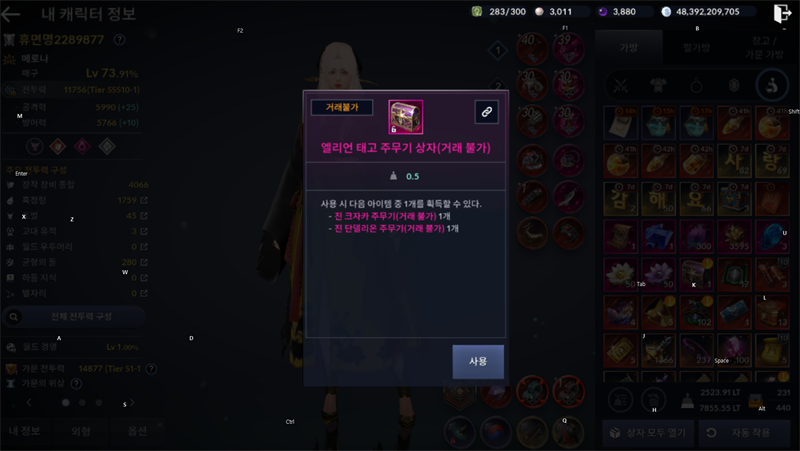800x451 pixels.
Task: Click the 상자 모두 열기 button
Action: 648,433
